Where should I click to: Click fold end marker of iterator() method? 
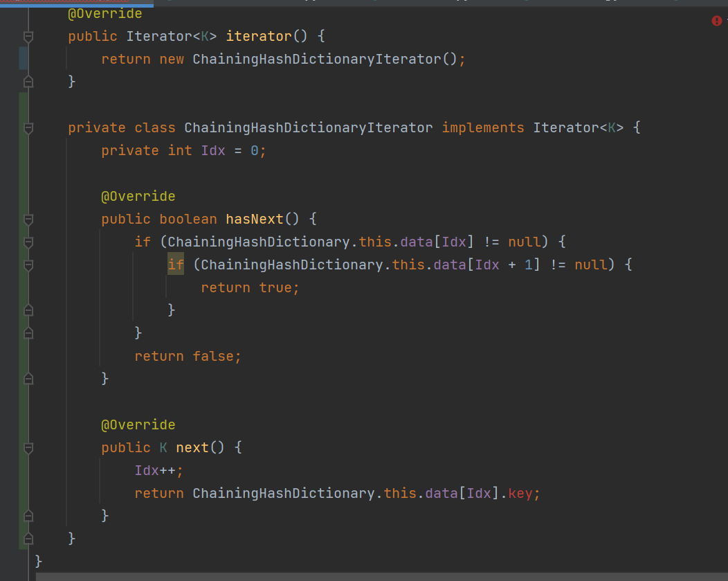[28, 82]
